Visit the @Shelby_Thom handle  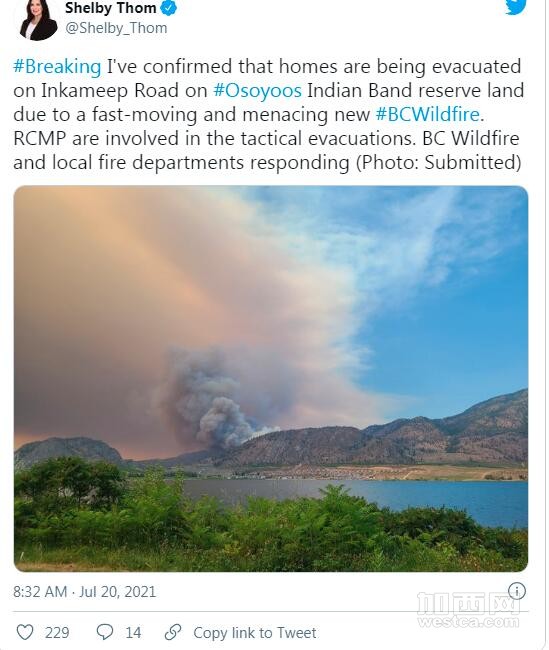point(116,28)
